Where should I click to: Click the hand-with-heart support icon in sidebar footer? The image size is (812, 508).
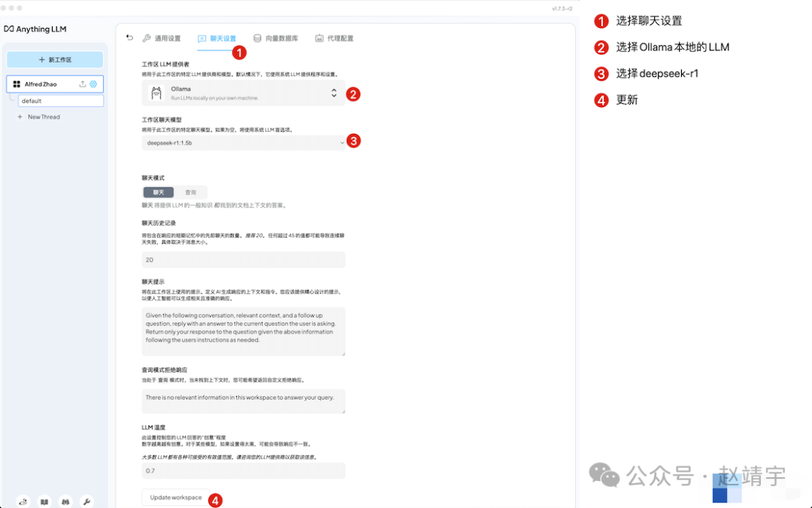[23, 501]
